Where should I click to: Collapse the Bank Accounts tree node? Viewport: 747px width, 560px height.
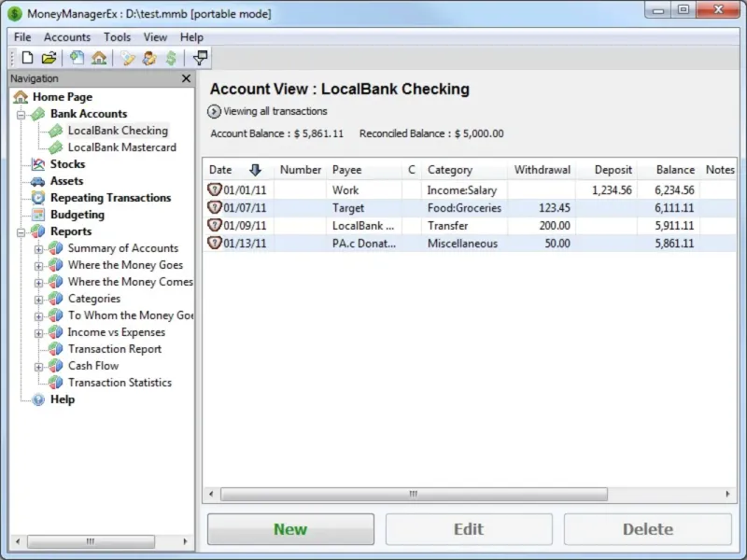[x=21, y=115]
